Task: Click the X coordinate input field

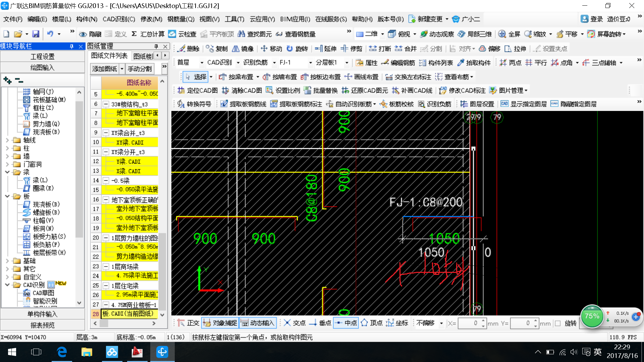Action: point(469,323)
